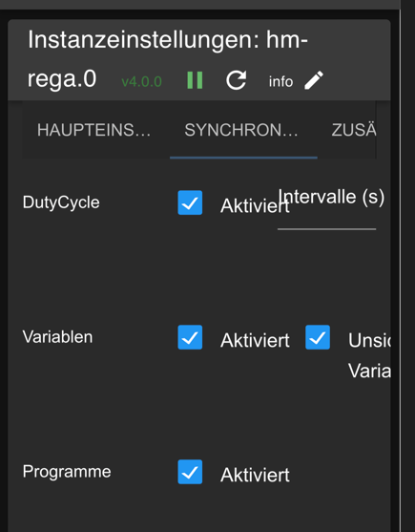Viewport: 415px width, 532px height.
Task: Pause the hm-rega.0 instance with the green icon
Action: (195, 80)
